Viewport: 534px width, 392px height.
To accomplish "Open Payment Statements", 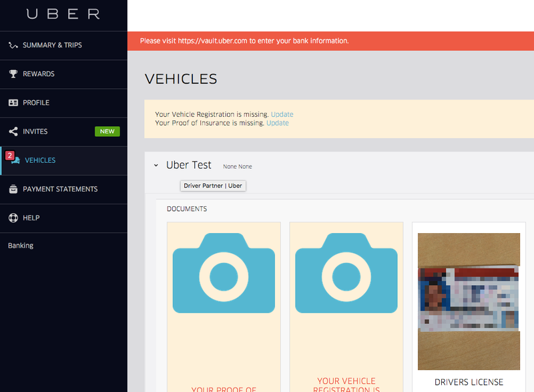I will (63, 189).
